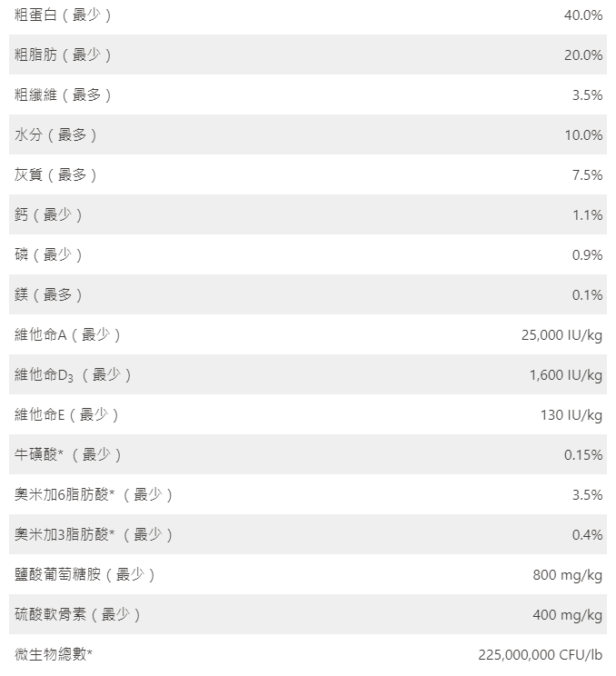Select the 25,000 IU/kg value

pos(561,335)
